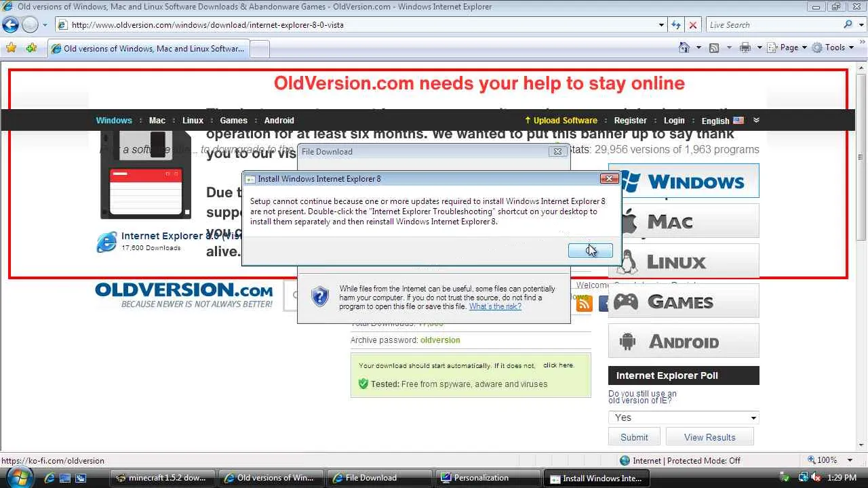The height and width of the screenshot is (488, 868).
Task: Open the Page menu
Action: pyautogui.click(x=787, y=47)
